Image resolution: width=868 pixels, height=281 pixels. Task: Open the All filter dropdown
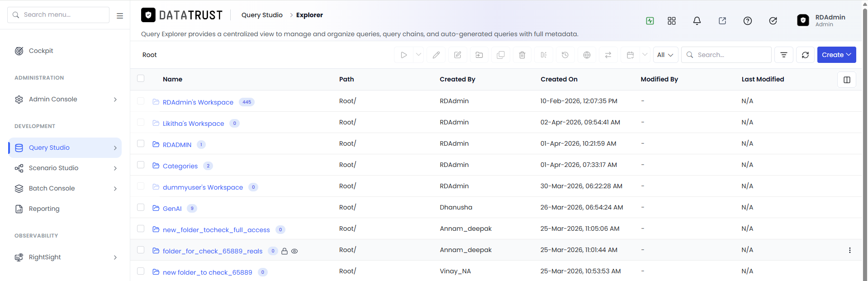pyautogui.click(x=665, y=55)
